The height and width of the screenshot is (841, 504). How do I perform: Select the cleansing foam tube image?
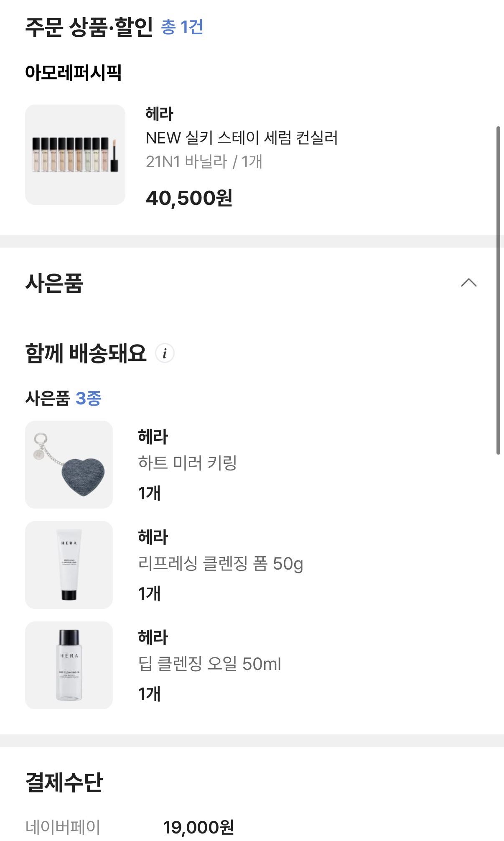tap(69, 565)
